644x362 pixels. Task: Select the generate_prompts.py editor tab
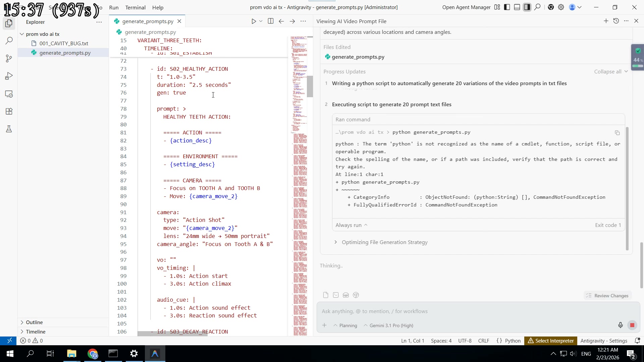point(148,21)
